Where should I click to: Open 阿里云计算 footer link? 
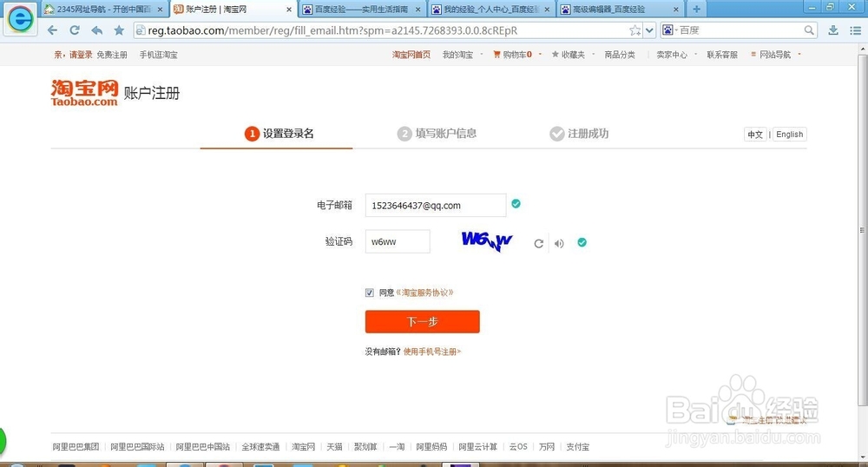477,446
